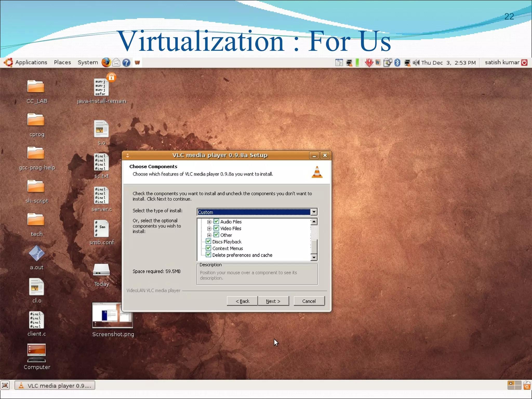
Task: Open the mail client panel icon
Action: pos(116,62)
